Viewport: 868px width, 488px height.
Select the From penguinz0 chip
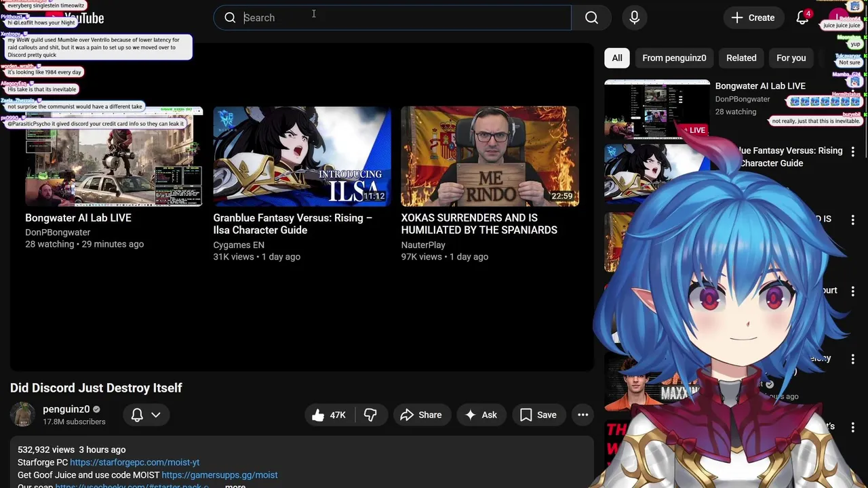coord(674,58)
